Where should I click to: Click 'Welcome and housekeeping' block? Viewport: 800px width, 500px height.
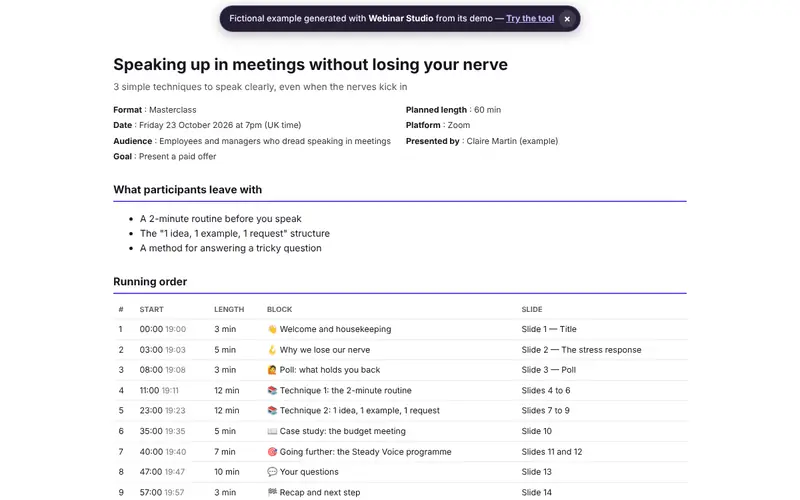[335, 329]
